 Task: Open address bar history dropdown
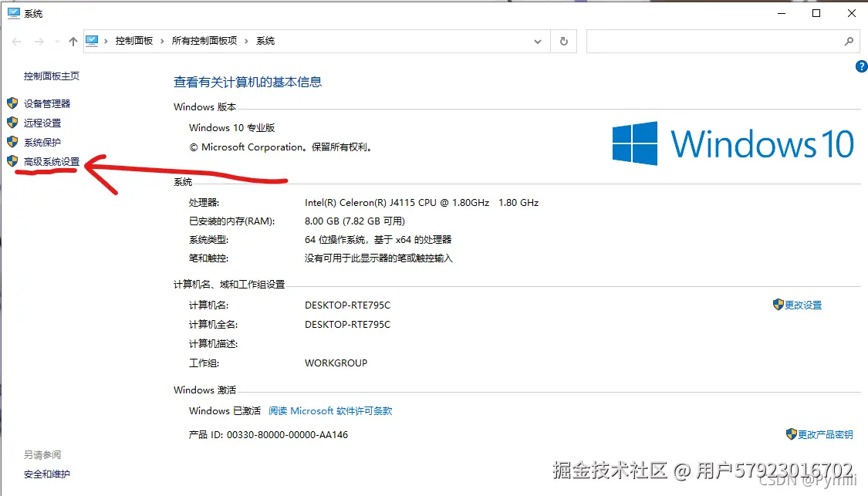[538, 42]
